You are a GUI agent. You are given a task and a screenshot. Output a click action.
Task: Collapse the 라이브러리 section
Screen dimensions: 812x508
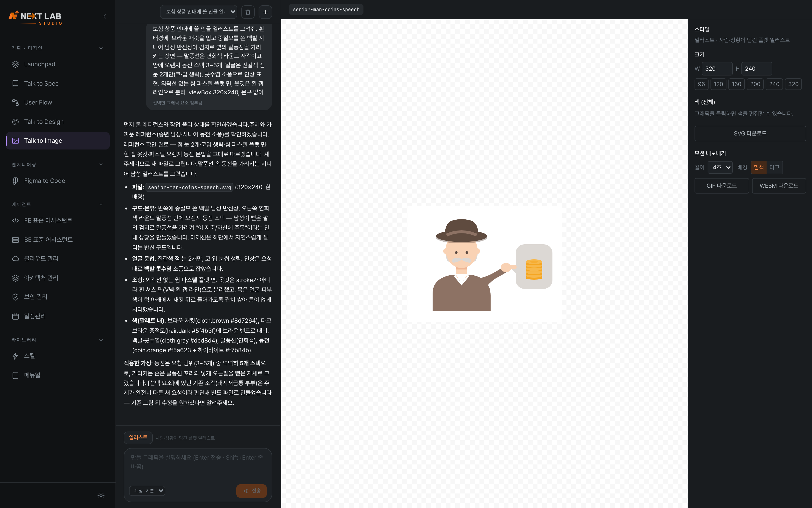click(x=101, y=340)
